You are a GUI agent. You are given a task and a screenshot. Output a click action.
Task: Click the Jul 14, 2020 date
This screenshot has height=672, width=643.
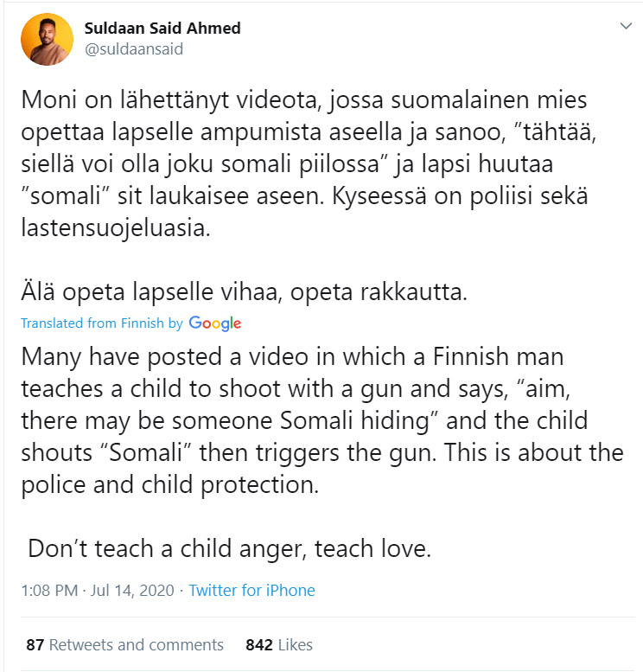click(133, 591)
